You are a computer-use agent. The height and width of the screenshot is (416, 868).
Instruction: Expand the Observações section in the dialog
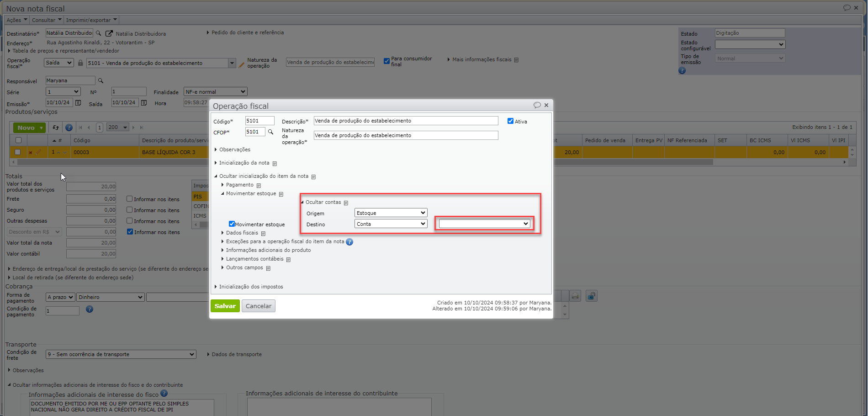pyautogui.click(x=233, y=150)
